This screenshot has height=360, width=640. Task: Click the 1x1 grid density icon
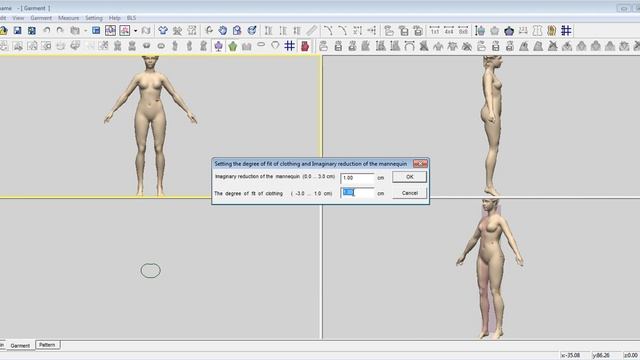(x=435, y=31)
